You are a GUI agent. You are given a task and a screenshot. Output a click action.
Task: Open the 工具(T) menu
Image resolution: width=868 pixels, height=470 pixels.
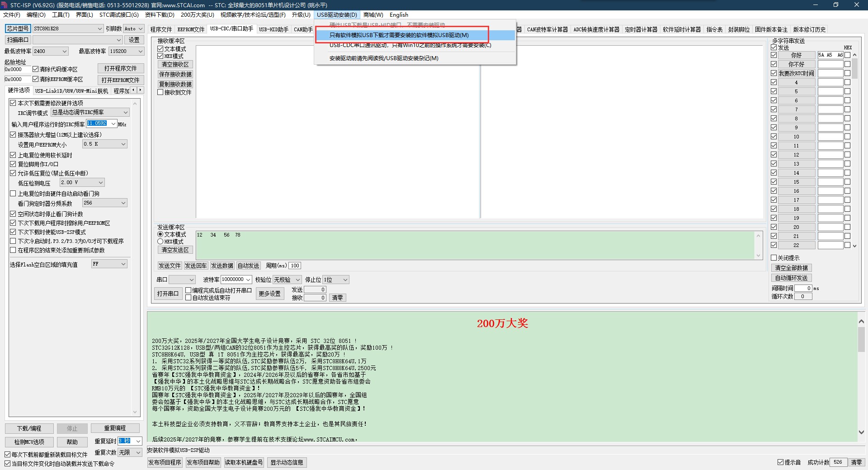click(61, 15)
